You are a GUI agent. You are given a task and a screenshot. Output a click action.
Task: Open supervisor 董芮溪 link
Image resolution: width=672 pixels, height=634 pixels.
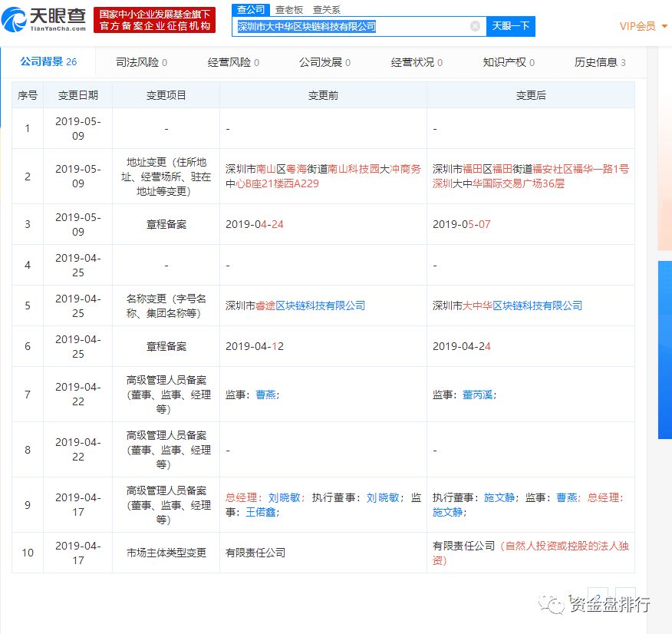(x=478, y=395)
